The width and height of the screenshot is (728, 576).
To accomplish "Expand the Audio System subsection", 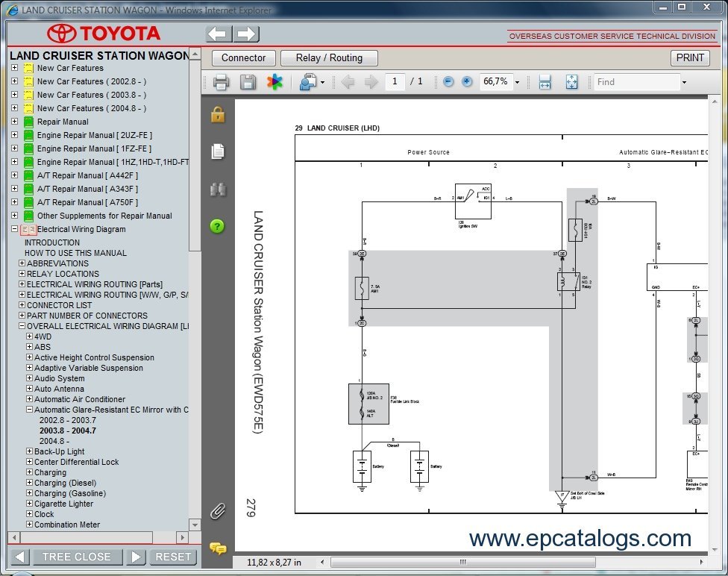I will 29,378.
